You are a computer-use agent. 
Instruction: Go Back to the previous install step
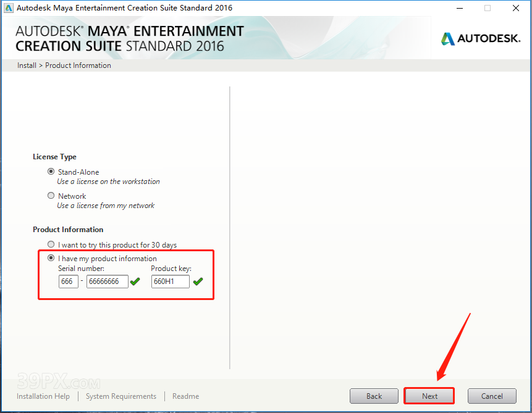pyautogui.click(x=374, y=396)
